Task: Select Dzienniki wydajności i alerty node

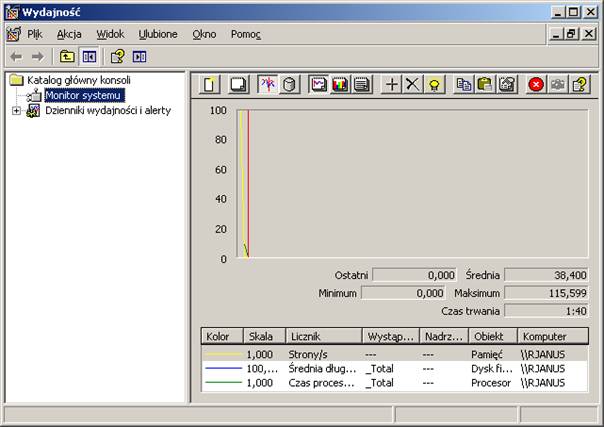Action: (x=108, y=111)
